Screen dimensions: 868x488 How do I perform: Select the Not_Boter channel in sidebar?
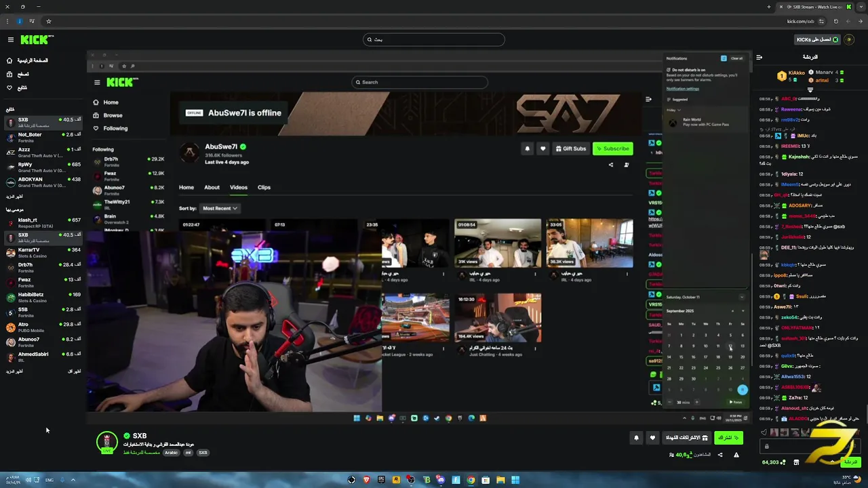click(43, 137)
